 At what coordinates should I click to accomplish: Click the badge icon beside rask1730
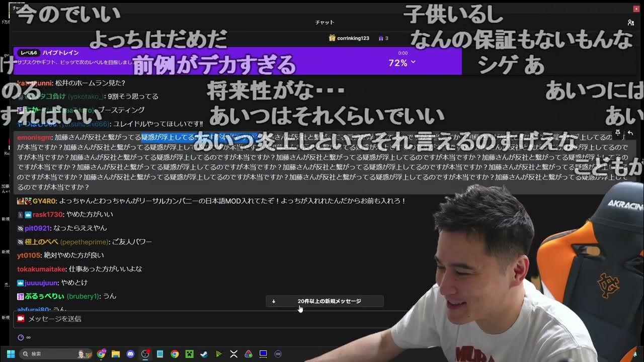pyautogui.click(x=28, y=215)
